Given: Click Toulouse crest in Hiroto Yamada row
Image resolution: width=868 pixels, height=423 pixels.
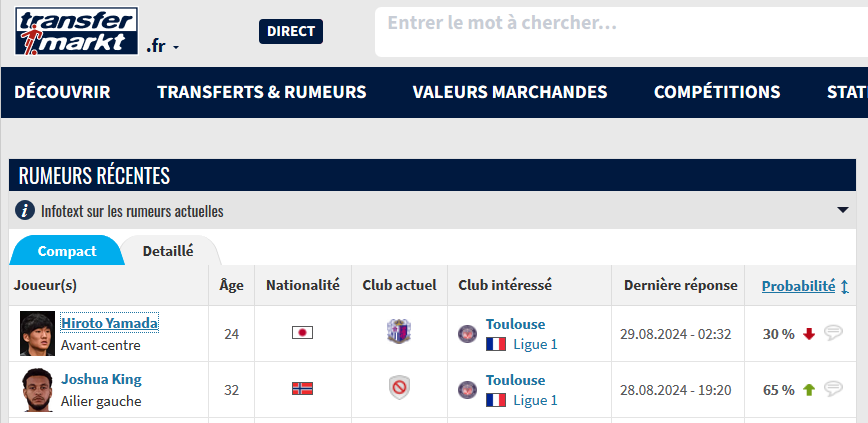Looking at the screenshot, I should click(467, 334).
